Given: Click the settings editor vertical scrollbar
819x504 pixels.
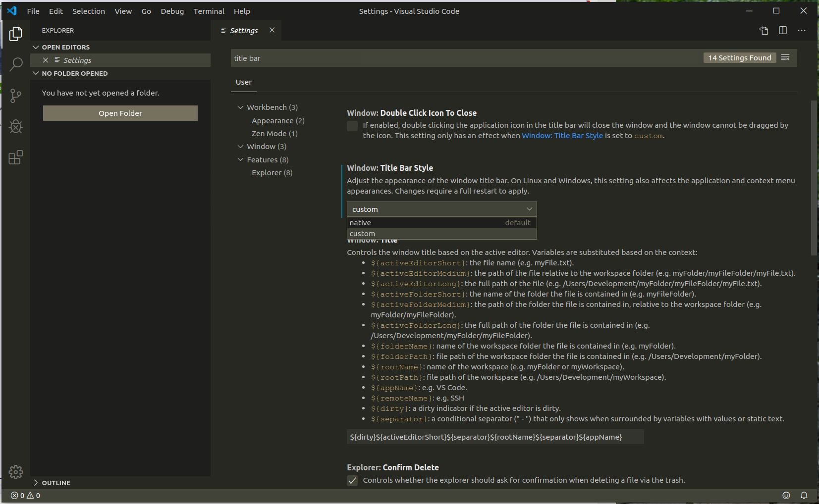Looking at the screenshot, I should coord(814,178).
